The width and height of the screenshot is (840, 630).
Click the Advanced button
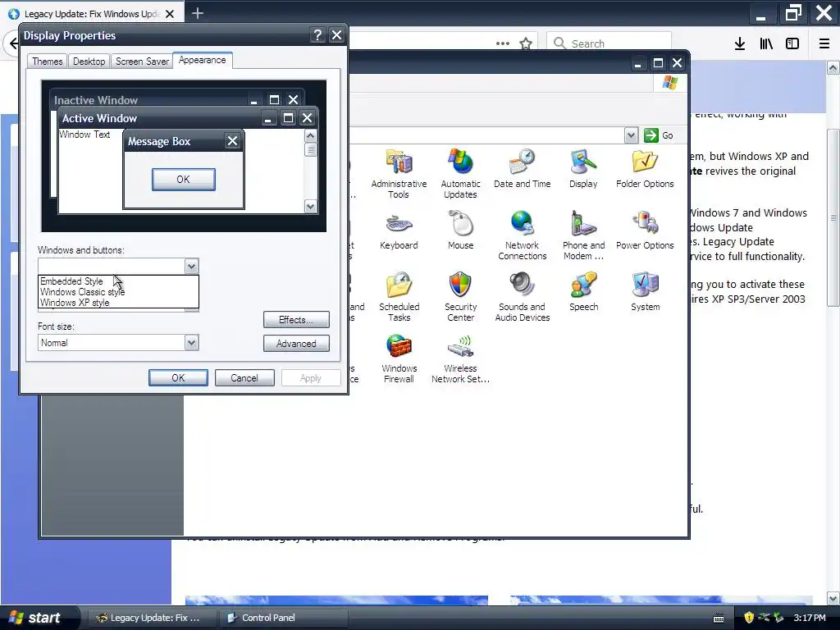coord(296,344)
